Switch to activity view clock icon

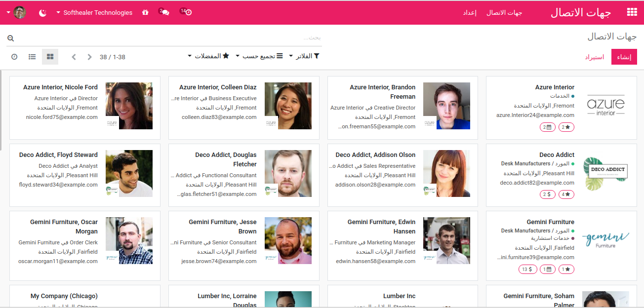(14, 57)
